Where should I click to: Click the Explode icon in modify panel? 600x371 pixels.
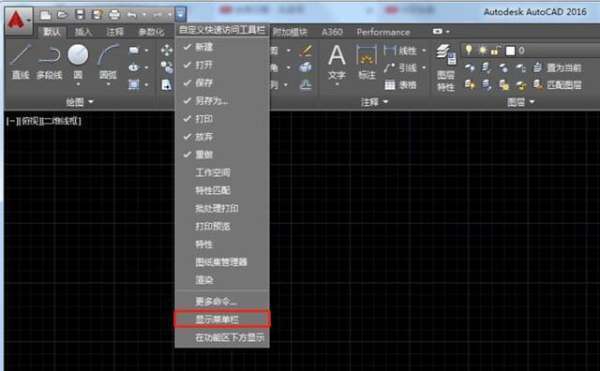tap(306, 67)
